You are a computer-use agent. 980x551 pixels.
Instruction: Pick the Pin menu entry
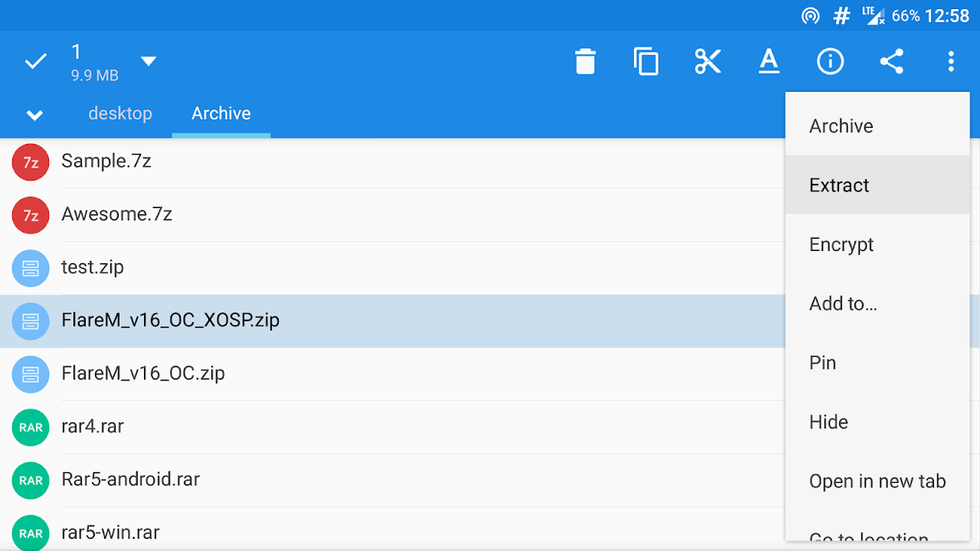point(822,363)
